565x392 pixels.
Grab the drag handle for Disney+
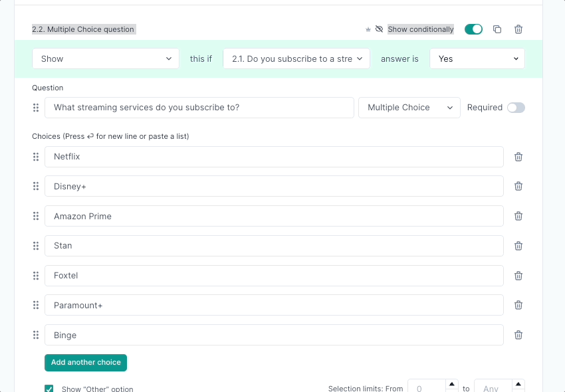pos(36,186)
